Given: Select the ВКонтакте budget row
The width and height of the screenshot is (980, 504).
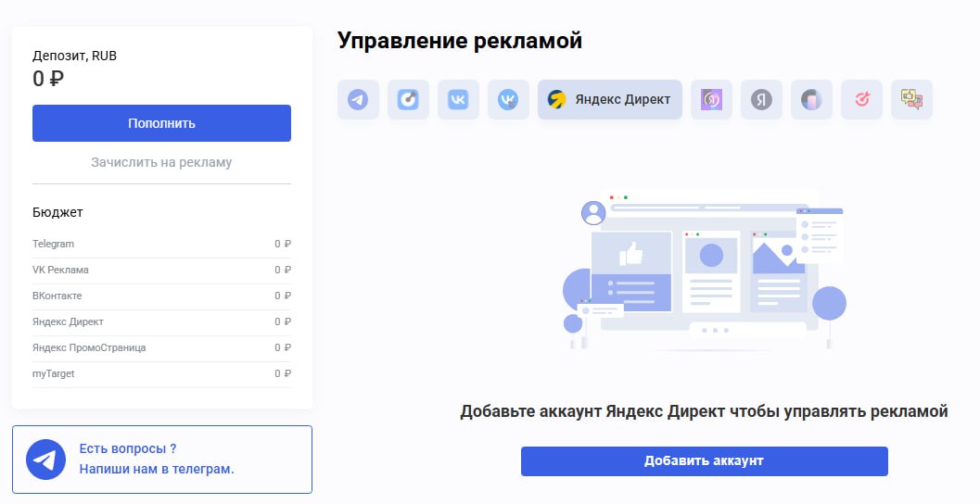Looking at the screenshot, I should click(x=162, y=296).
